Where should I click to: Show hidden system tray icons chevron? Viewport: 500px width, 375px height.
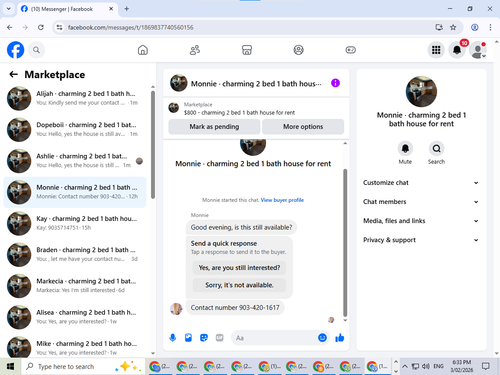(405, 366)
